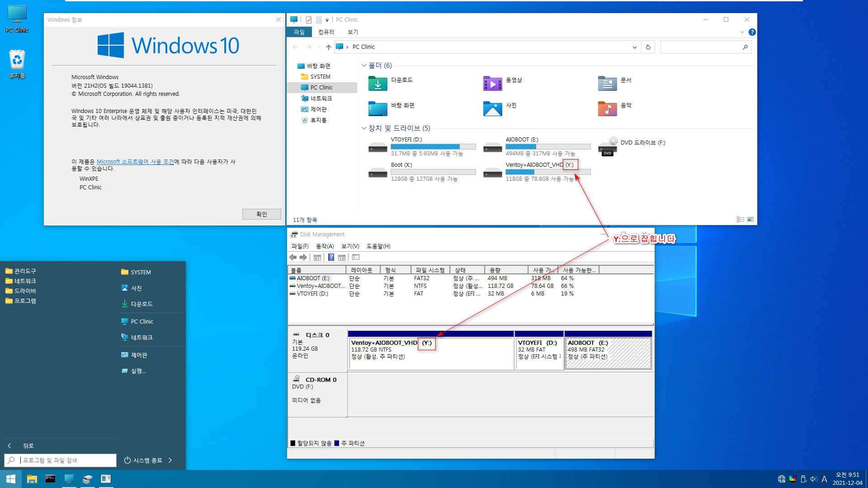The image size is (868, 488).
Task: Select AIOBOOT (E:) partition in disk map
Action: click(608, 353)
